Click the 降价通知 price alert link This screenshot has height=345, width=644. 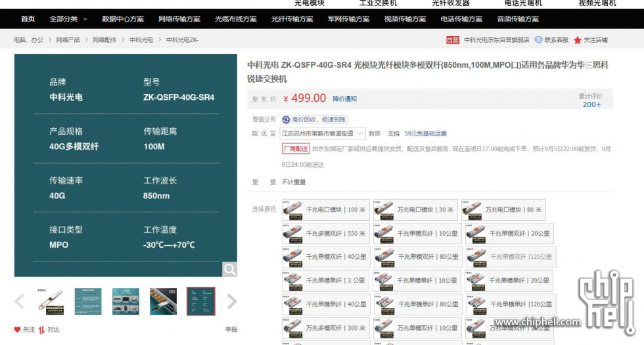344,99
